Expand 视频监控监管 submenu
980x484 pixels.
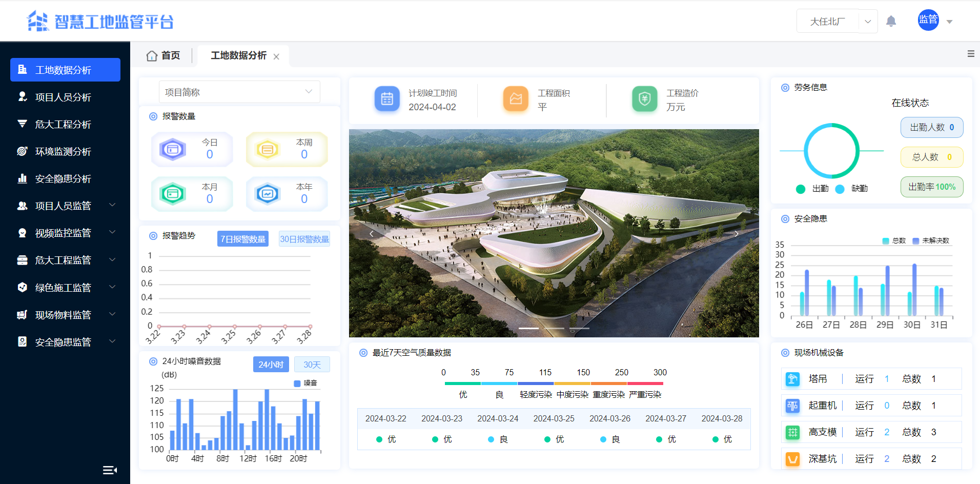[x=65, y=233]
